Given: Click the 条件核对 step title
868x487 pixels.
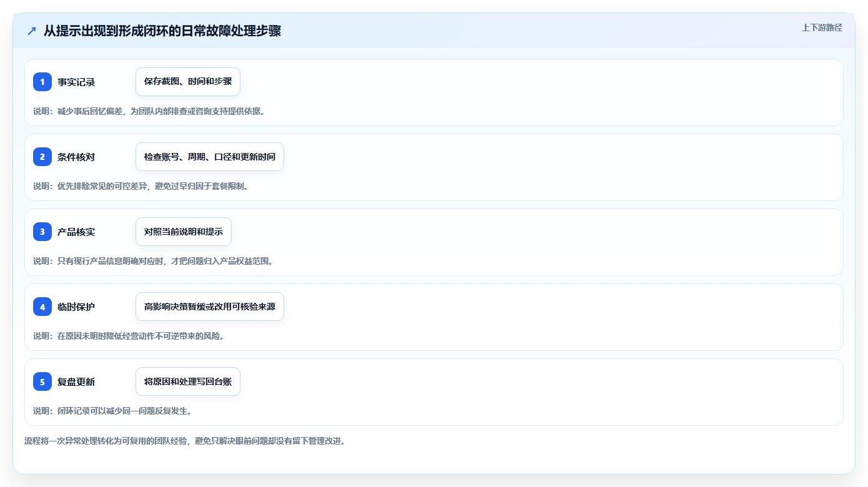Looking at the screenshot, I should (x=76, y=157).
